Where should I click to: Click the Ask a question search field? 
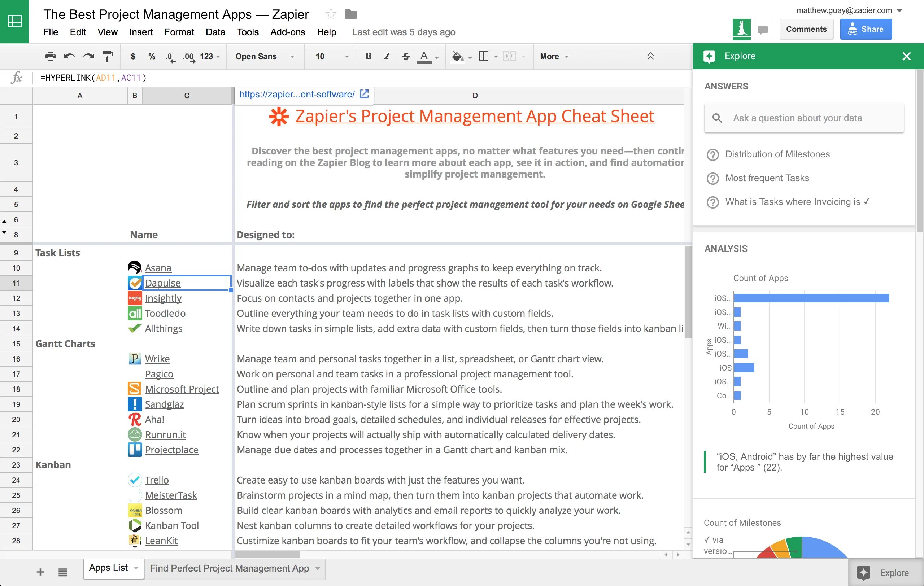tap(803, 118)
